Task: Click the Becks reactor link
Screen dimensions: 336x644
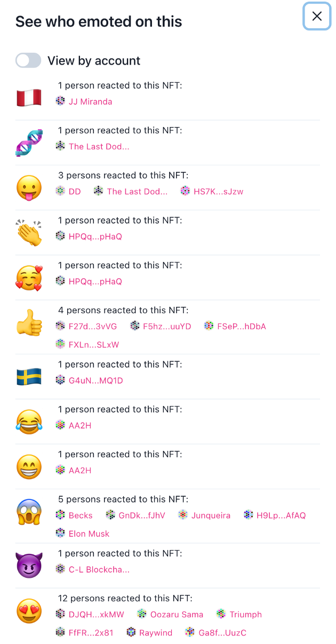Action: pyautogui.click(x=81, y=515)
